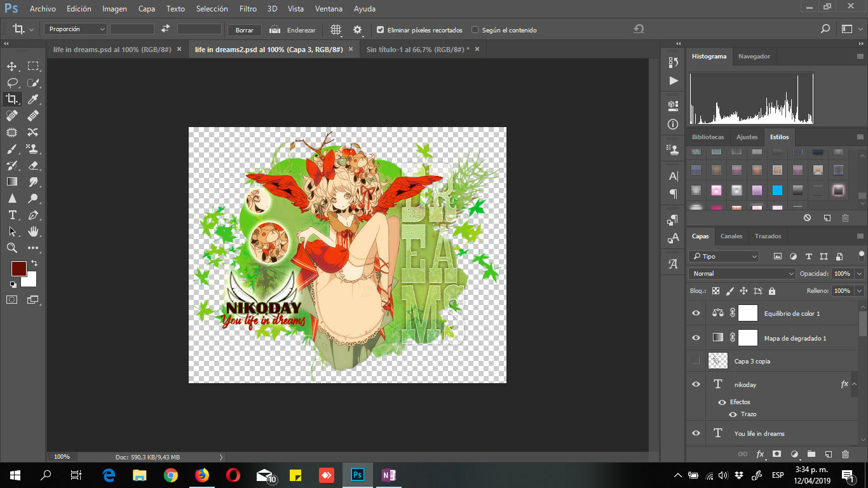Hide the nikoday text layer

(x=696, y=384)
